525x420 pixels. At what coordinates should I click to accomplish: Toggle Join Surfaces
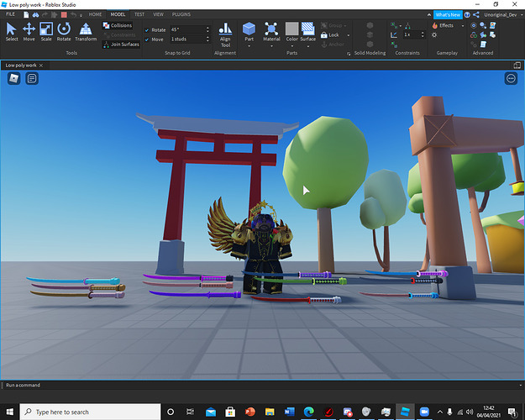(x=121, y=45)
